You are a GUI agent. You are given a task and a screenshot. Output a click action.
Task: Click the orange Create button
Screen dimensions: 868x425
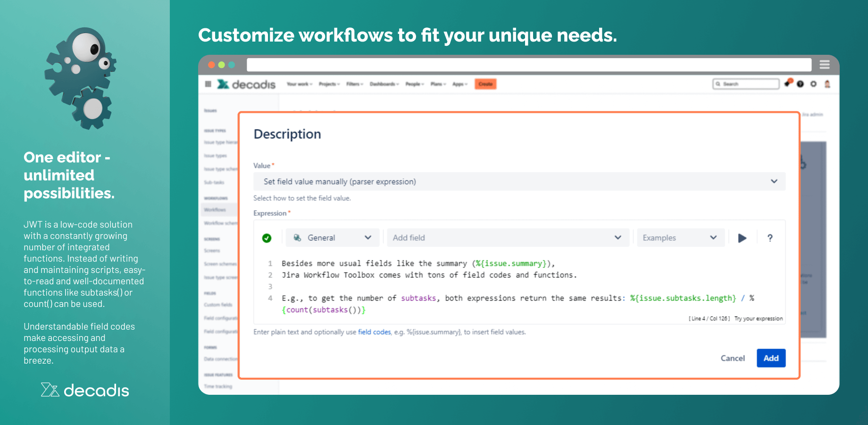485,84
